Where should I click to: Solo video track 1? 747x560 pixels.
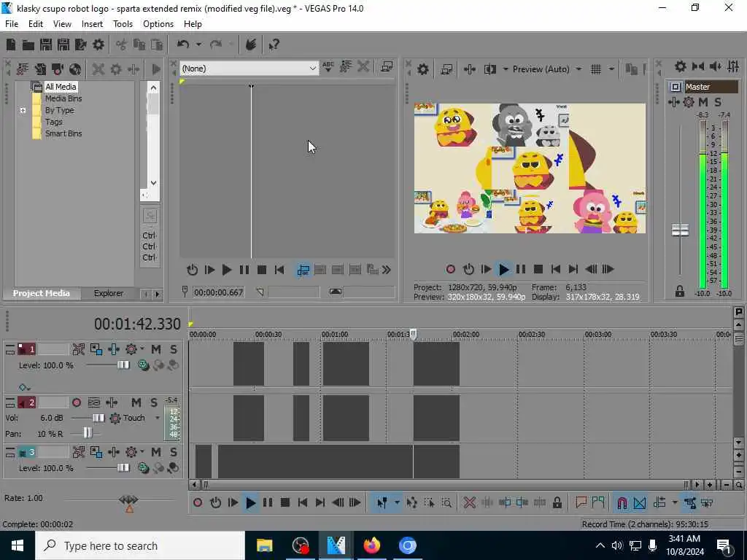[x=174, y=349]
